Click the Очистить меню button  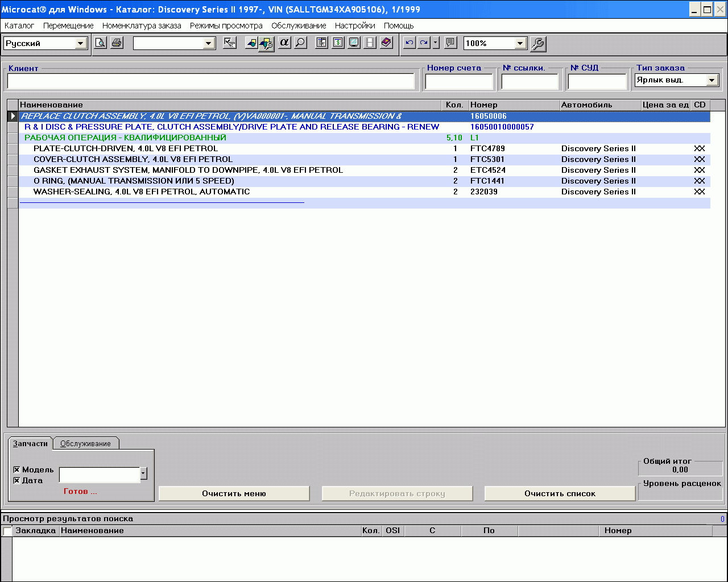pyautogui.click(x=234, y=493)
